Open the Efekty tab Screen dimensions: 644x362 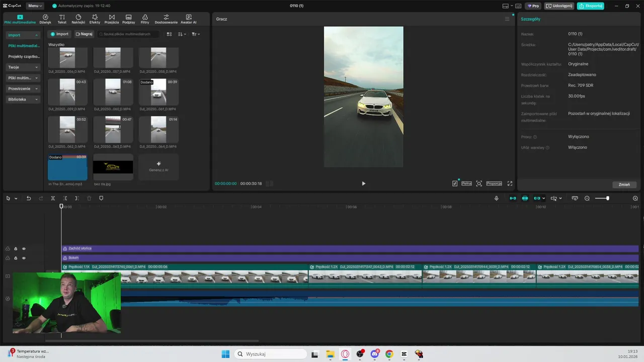(x=95, y=19)
